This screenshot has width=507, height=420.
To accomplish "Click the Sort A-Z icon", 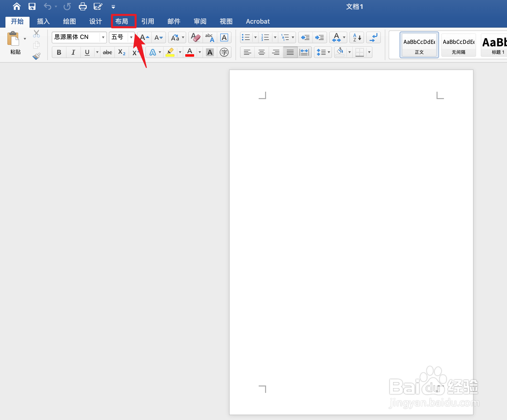I will tap(357, 37).
